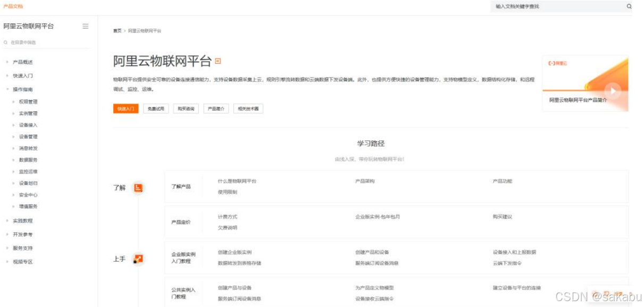Click the orange icon beside the page title
This screenshot has width=644, height=307.
218,62
